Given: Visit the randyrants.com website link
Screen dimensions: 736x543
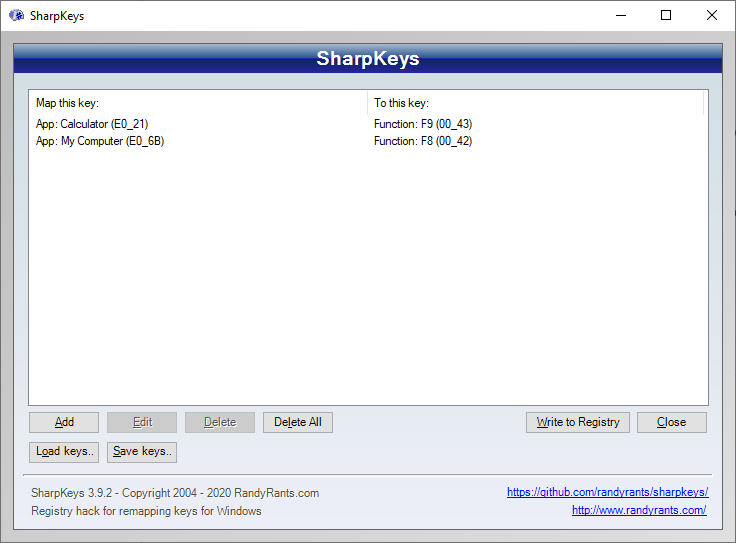Looking at the screenshot, I should pos(639,510).
